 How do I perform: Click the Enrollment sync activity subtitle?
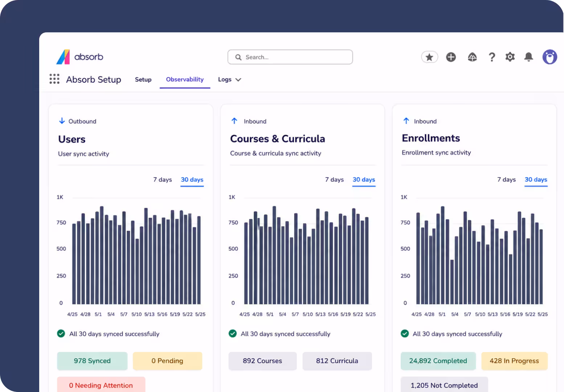coord(436,153)
